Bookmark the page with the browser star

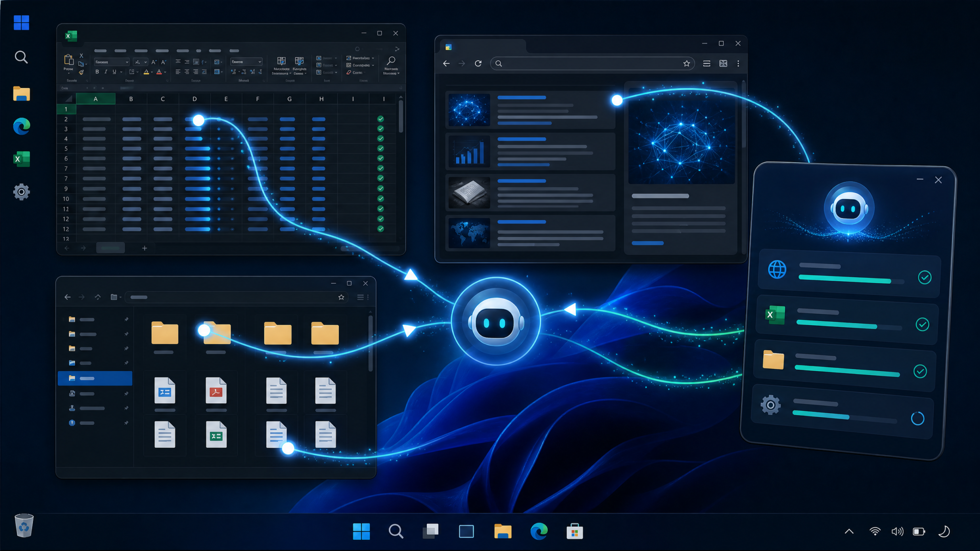pos(687,63)
